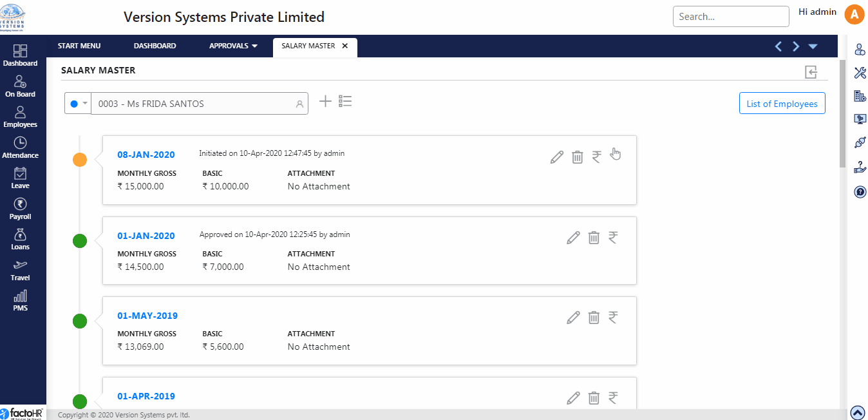This screenshot has width=868, height=420.
Task: Click the Search input field
Action: coord(730,17)
